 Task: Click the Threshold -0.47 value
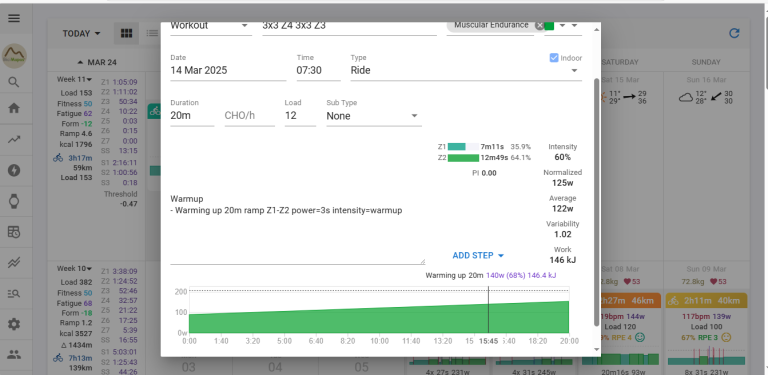[x=129, y=204]
